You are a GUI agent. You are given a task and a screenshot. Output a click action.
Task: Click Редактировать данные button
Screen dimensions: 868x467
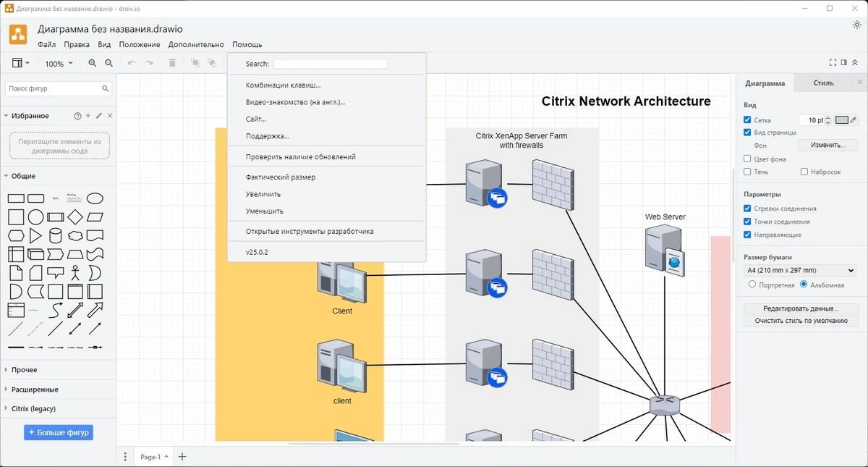point(801,308)
